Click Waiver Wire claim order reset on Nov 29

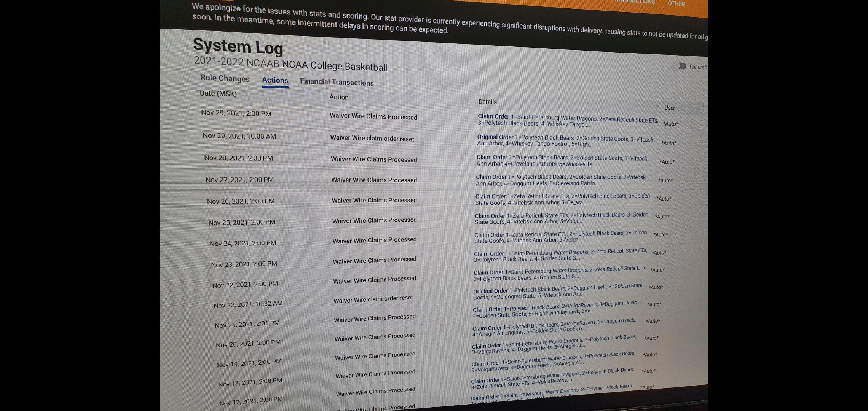(372, 138)
